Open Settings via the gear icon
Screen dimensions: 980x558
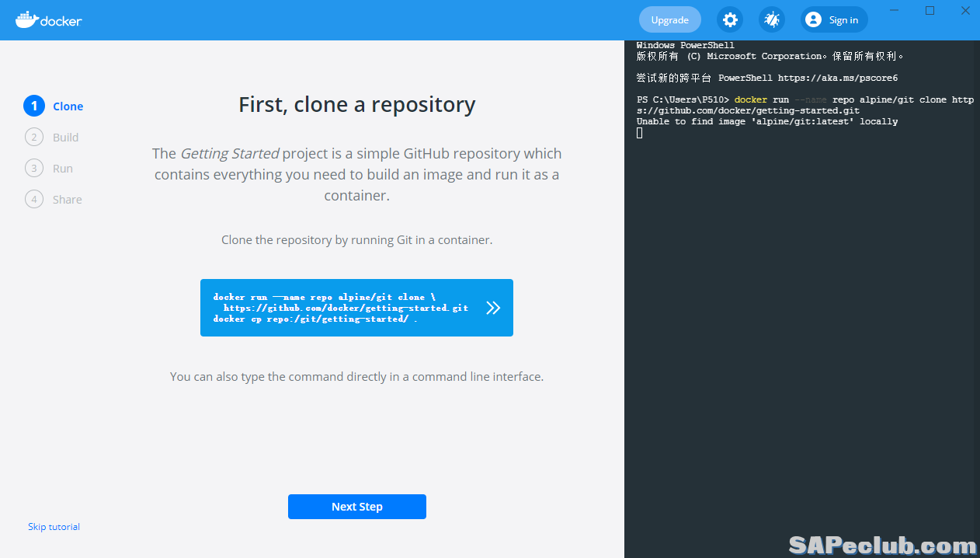(730, 19)
